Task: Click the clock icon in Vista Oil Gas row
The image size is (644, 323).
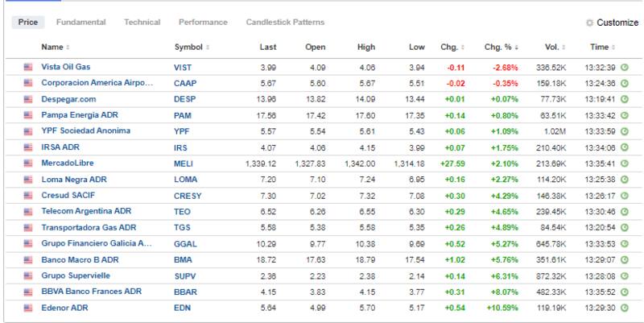Action: click(x=625, y=67)
